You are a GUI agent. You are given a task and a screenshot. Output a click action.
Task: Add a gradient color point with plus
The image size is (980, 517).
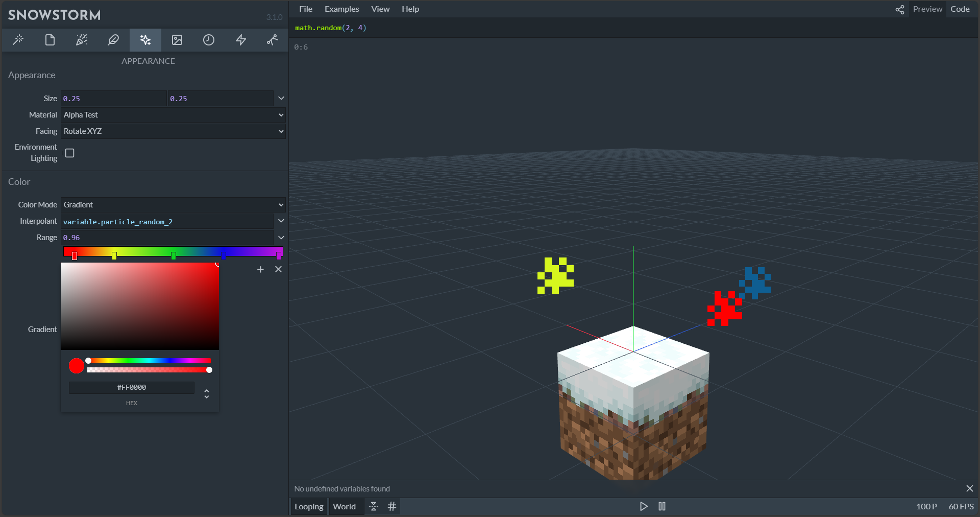coord(260,269)
